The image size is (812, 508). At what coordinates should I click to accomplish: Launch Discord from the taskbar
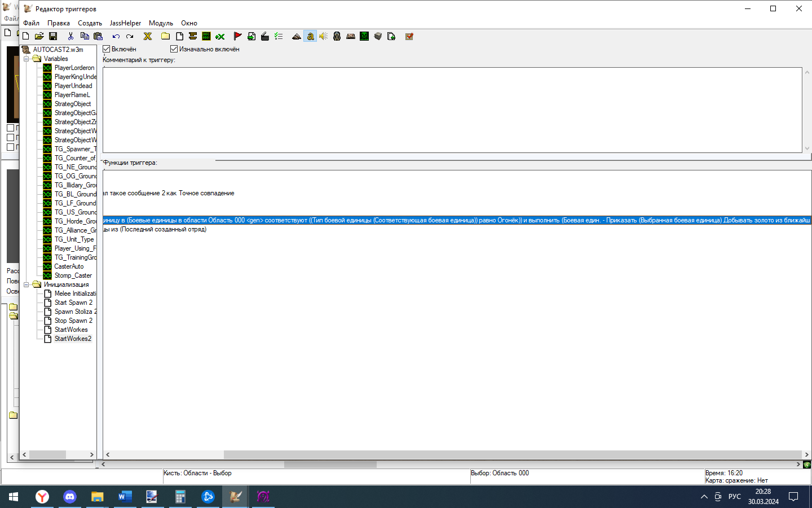[x=70, y=497]
